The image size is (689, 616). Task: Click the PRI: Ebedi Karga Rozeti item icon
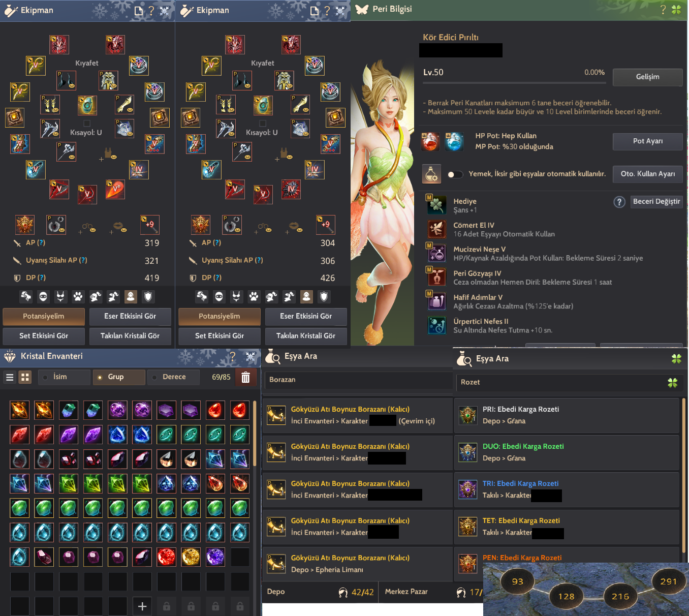point(467,415)
